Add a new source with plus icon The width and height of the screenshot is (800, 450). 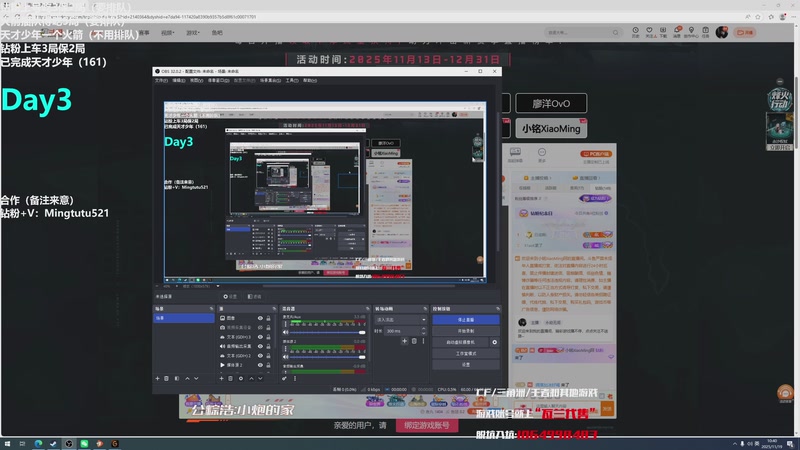point(221,379)
